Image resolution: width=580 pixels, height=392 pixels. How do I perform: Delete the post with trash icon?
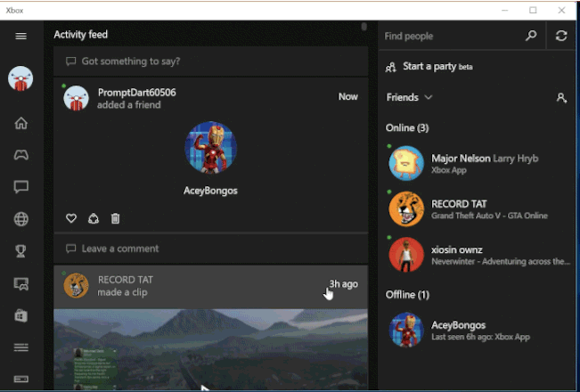coord(115,218)
